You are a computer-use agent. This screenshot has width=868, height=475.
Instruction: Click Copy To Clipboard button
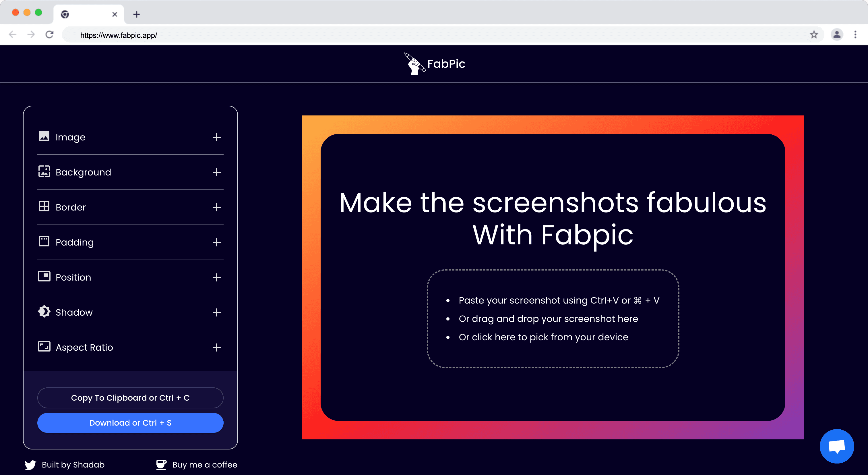130,398
